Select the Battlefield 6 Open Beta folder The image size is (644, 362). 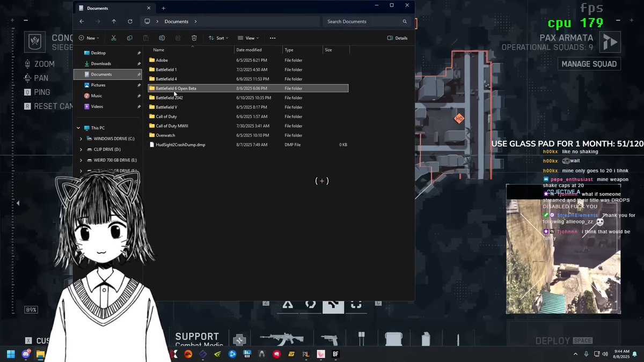(x=248, y=88)
